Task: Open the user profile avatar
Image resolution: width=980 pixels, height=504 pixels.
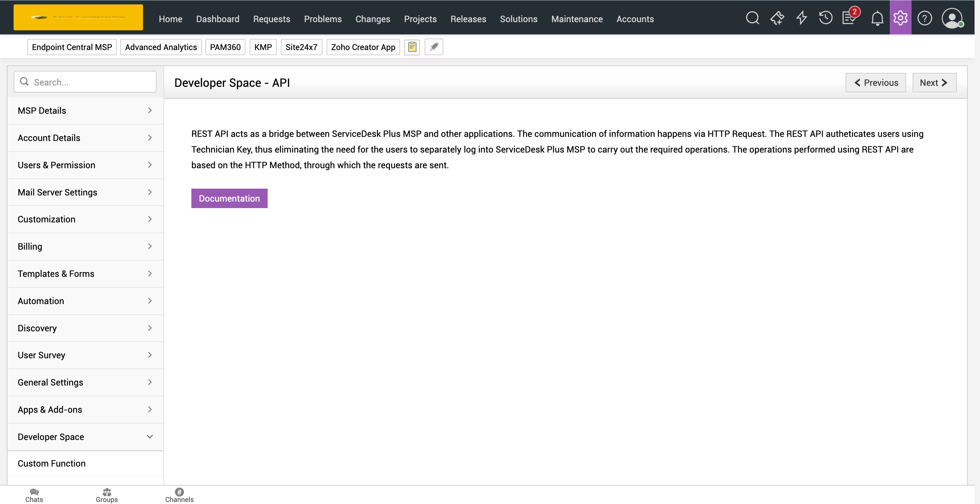Action: coord(951,18)
